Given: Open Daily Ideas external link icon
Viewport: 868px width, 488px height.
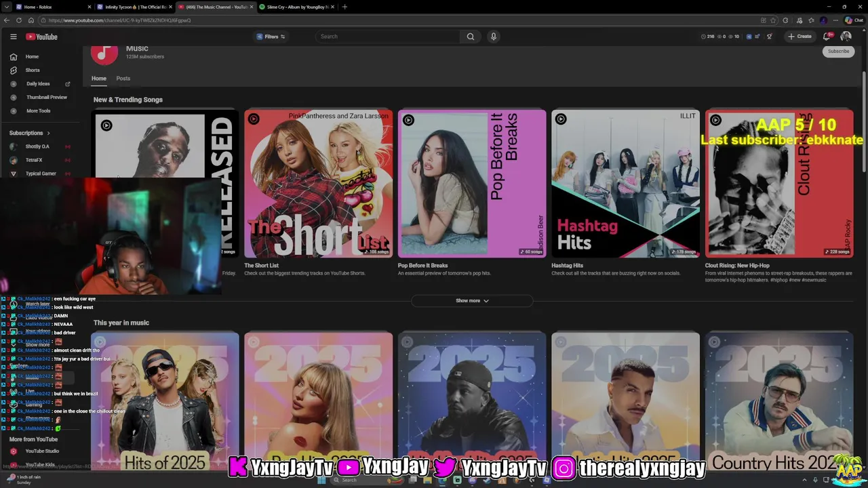Looking at the screenshot, I should pyautogui.click(x=67, y=84).
